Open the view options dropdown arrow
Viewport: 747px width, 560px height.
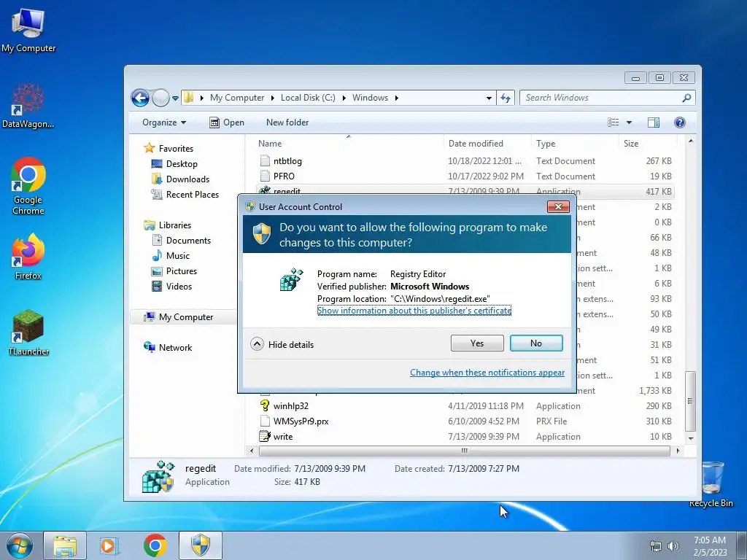[x=629, y=122]
